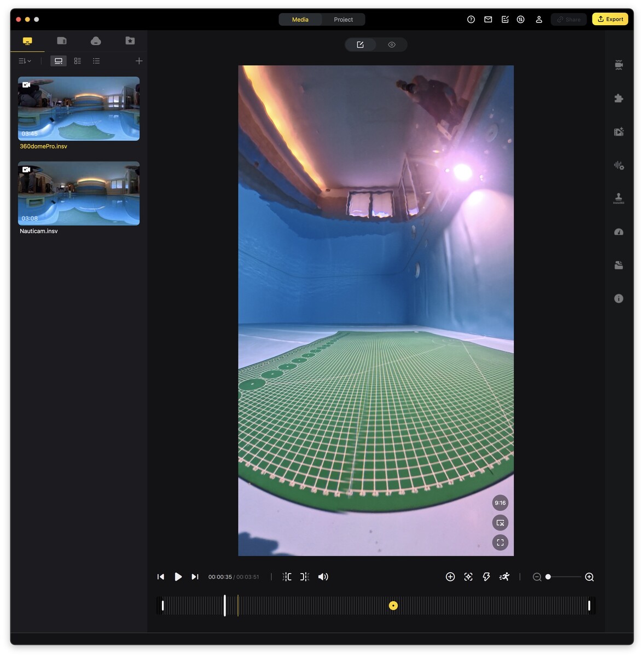The width and height of the screenshot is (644, 657).
Task: Open the info panel from the right sidebar
Action: coord(618,298)
